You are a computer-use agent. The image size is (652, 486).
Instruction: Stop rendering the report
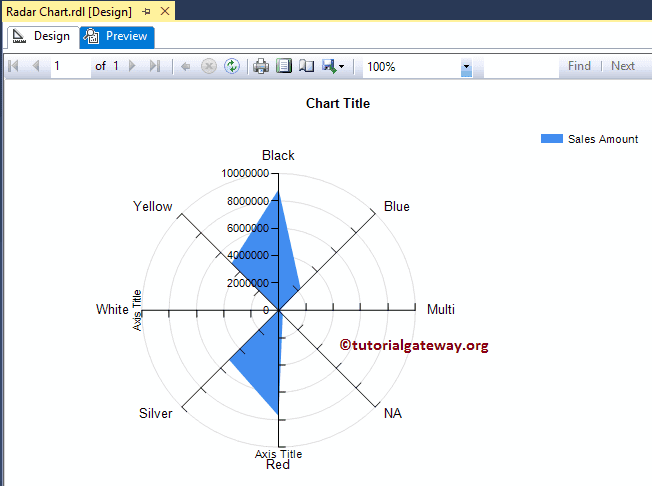click(x=209, y=66)
